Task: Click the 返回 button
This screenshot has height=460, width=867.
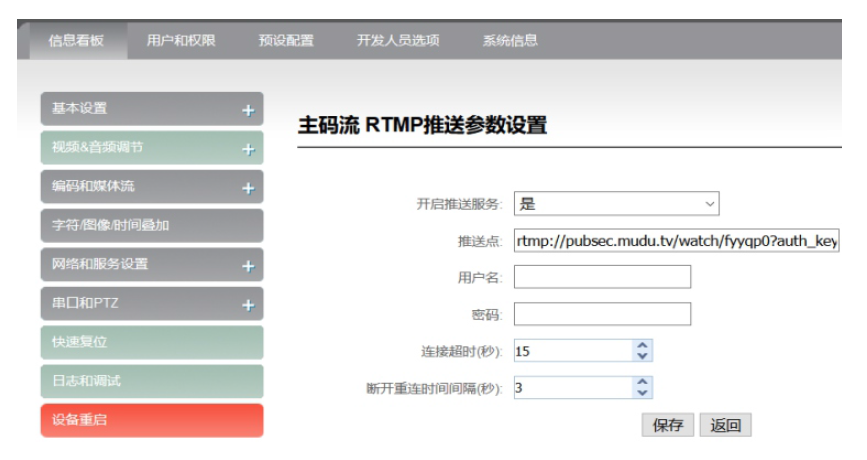Action: tap(725, 425)
